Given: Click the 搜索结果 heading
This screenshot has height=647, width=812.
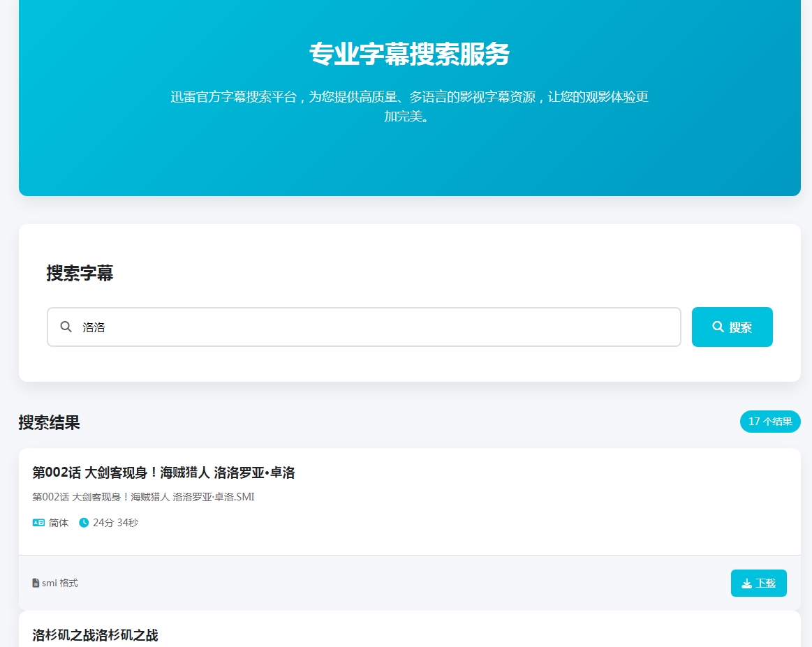Looking at the screenshot, I should [x=49, y=422].
